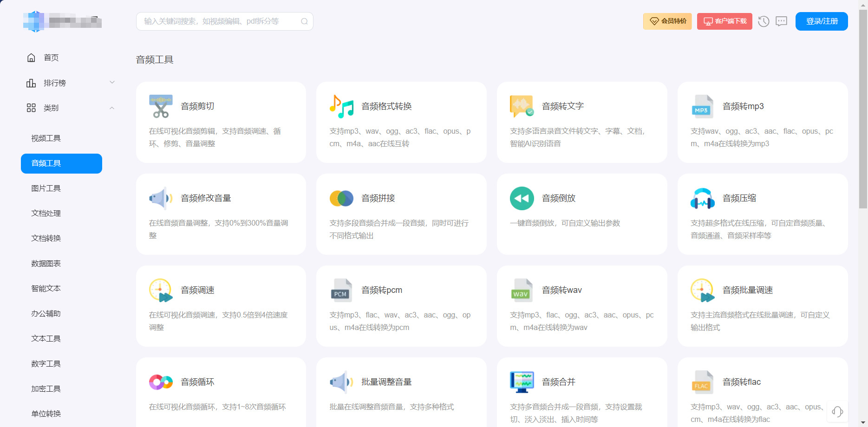Click the 客户端下载 button
The width and height of the screenshot is (868, 427).
[x=724, y=21]
